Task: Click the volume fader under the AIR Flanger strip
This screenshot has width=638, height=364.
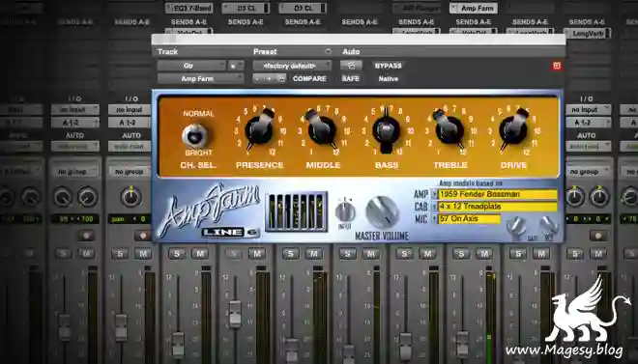Action: click(405, 345)
